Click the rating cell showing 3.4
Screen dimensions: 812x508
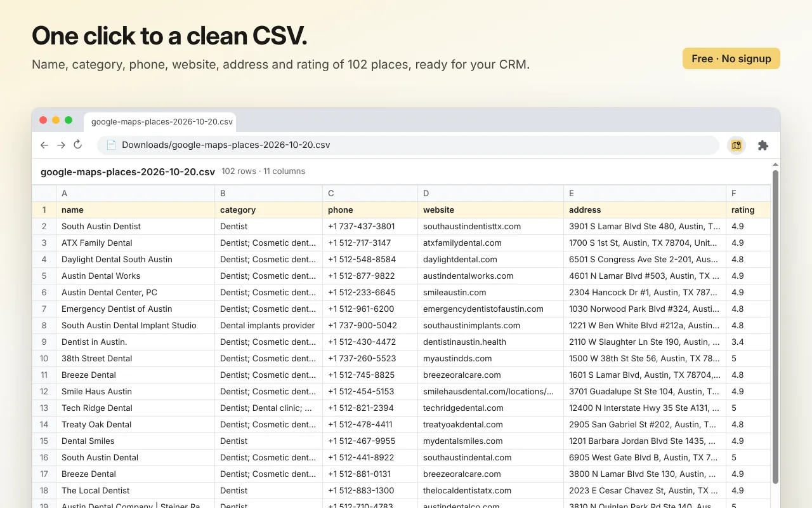pos(749,342)
